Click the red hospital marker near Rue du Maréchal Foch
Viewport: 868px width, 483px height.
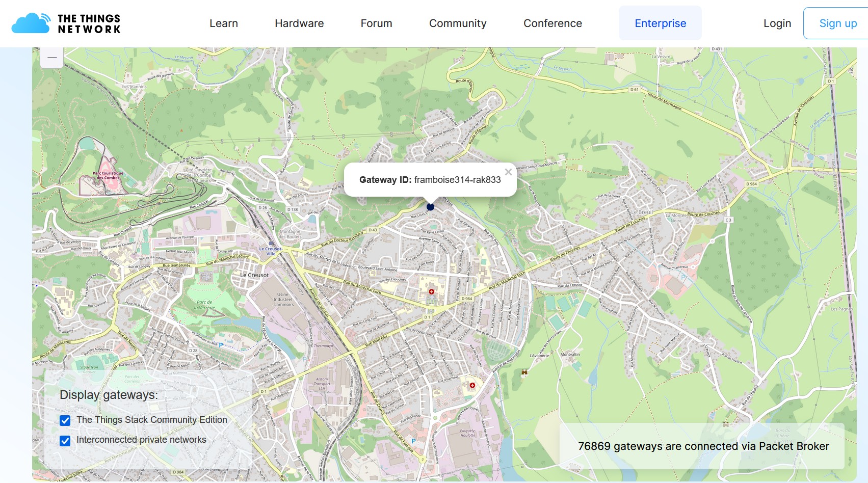tap(431, 292)
